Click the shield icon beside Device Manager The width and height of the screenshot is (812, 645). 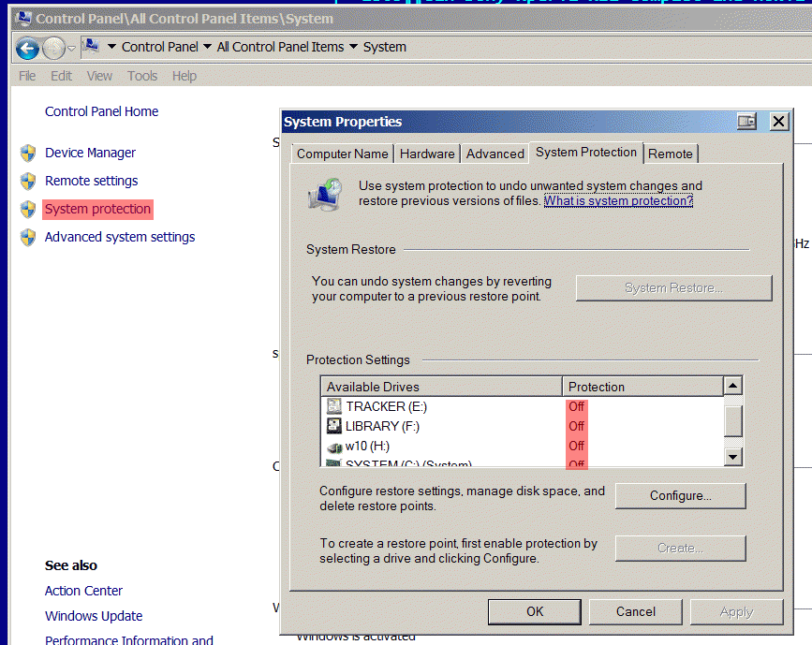click(28, 154)
